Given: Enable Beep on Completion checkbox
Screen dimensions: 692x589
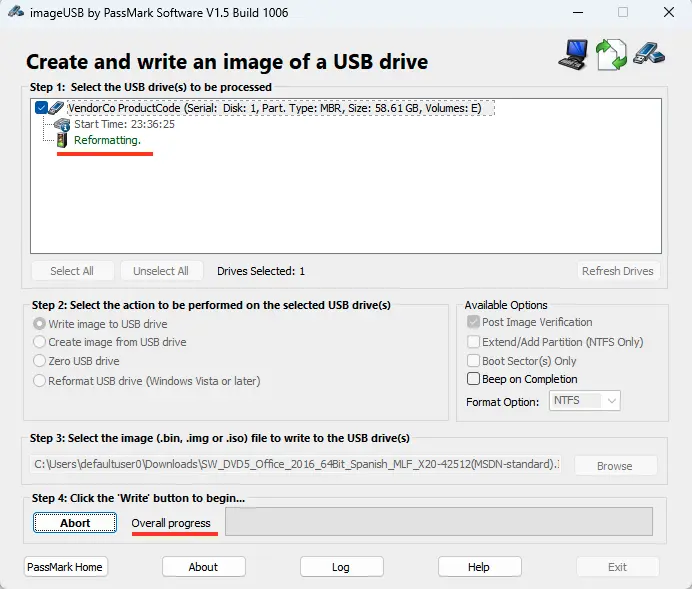Looking at the screenshot, I should [473, 379].
